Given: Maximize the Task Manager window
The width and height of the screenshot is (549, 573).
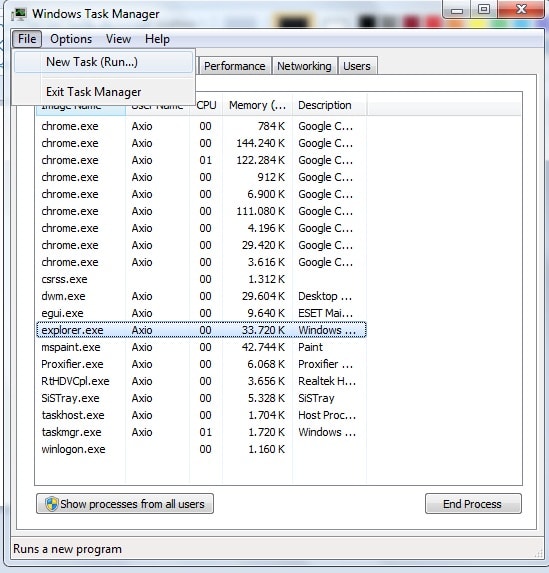Looking at the screenshot, I should (x=484, y=10).
